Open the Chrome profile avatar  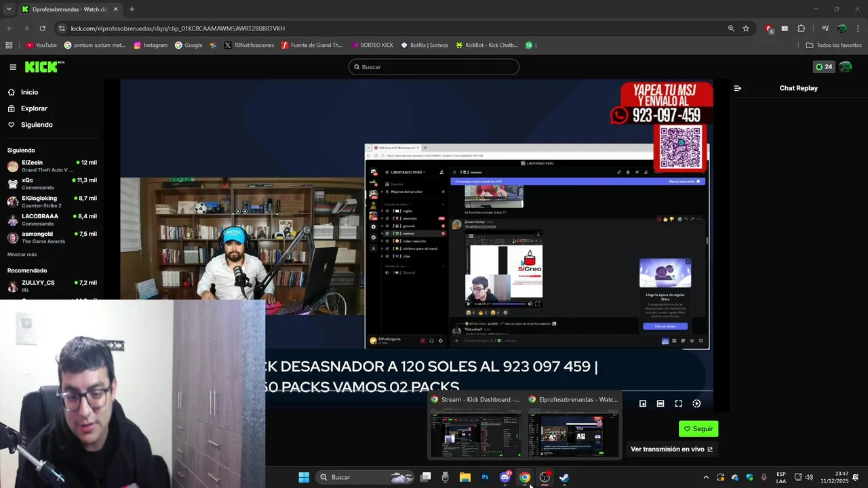842,28
